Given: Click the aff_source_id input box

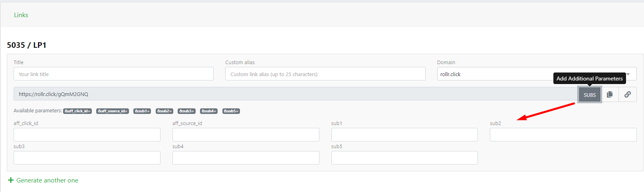Looking at the screenshot, I should [246, 135].
